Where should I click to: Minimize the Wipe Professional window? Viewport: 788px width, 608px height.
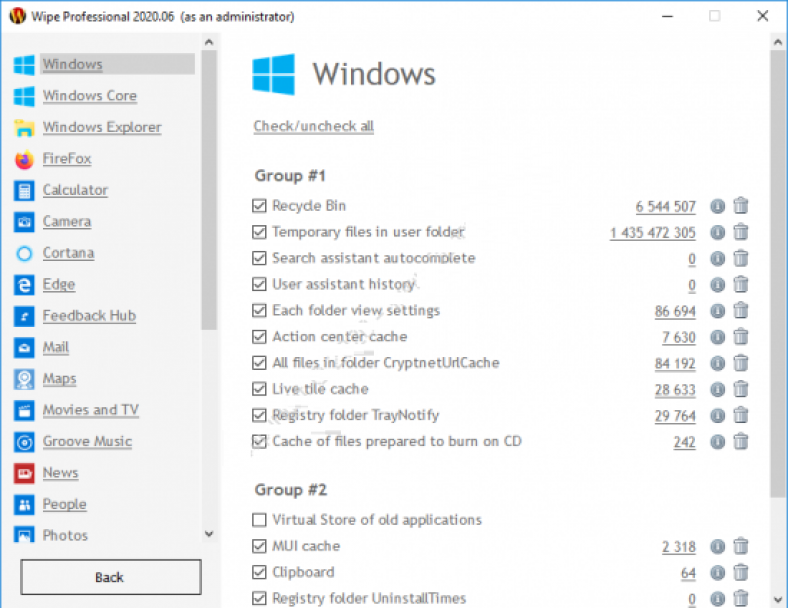point(667,16)
